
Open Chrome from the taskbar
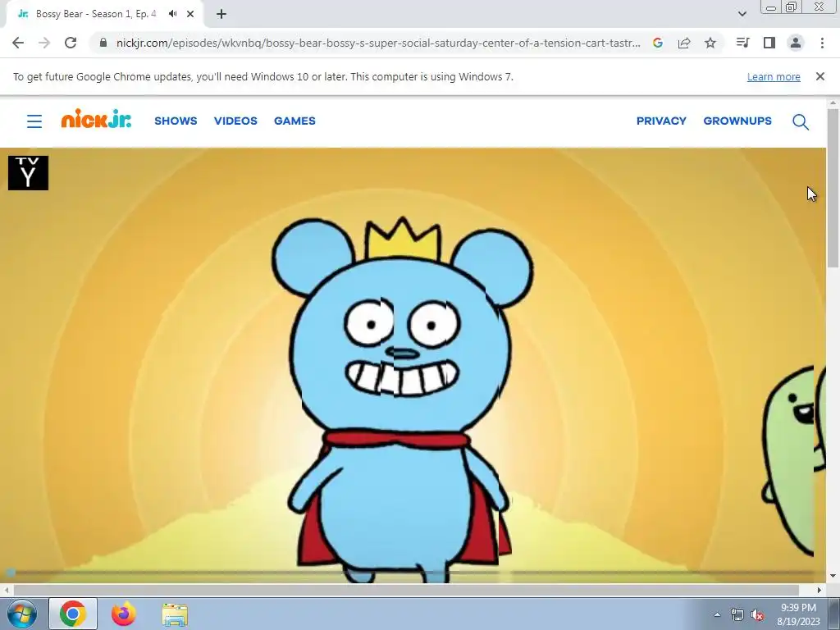[73, 614]
